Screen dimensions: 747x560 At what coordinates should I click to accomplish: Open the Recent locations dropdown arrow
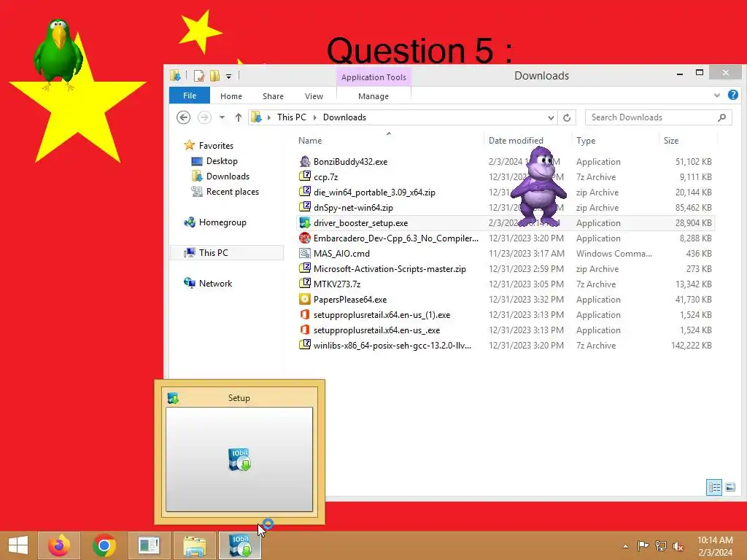click(222, 117)
